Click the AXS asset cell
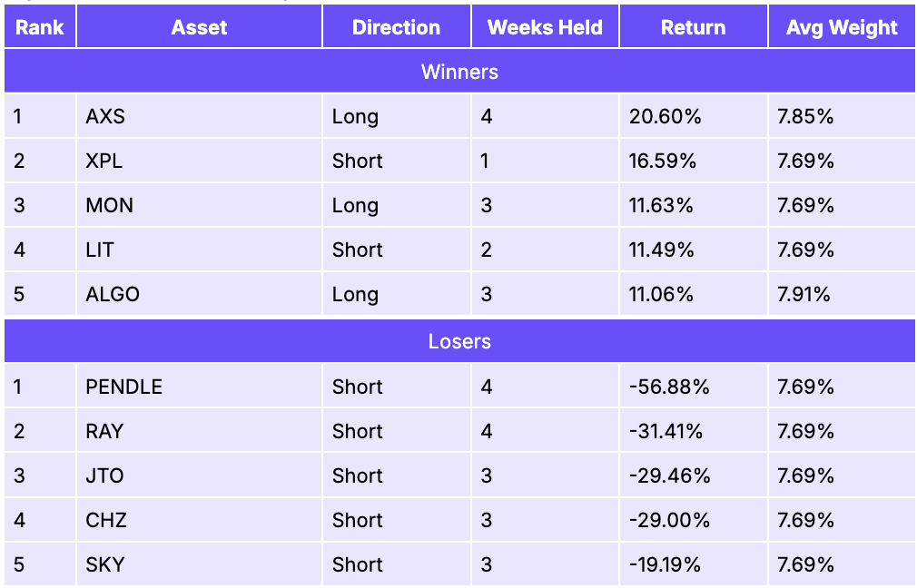The image size is (917, 588). pos(199,116)
